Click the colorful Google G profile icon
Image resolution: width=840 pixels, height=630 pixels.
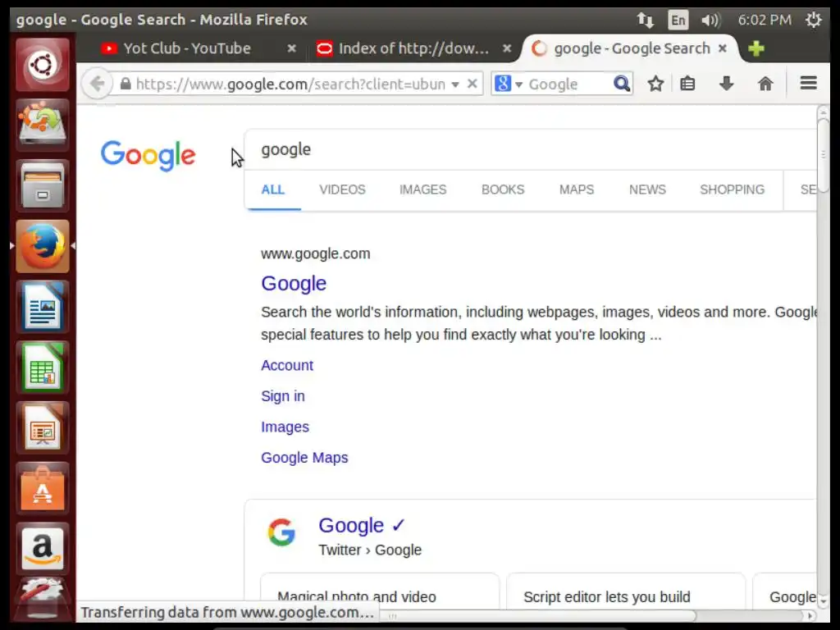click(x=282, y=532)
